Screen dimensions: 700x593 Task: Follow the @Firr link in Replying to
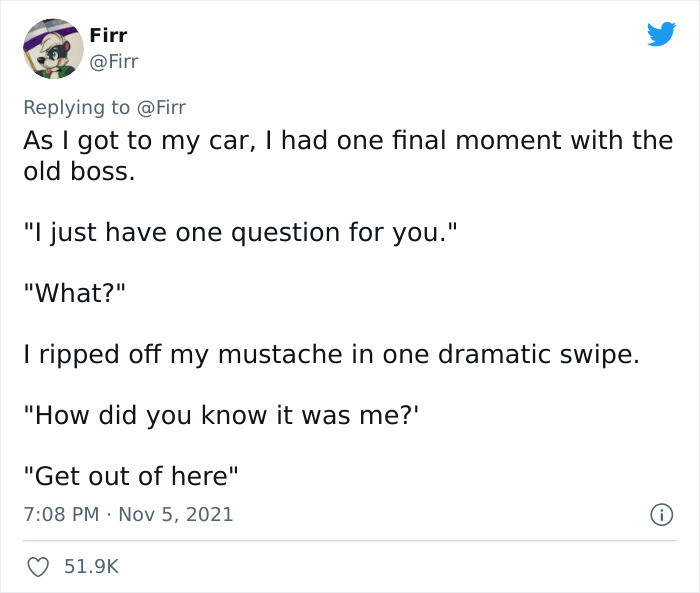[161, 108]
